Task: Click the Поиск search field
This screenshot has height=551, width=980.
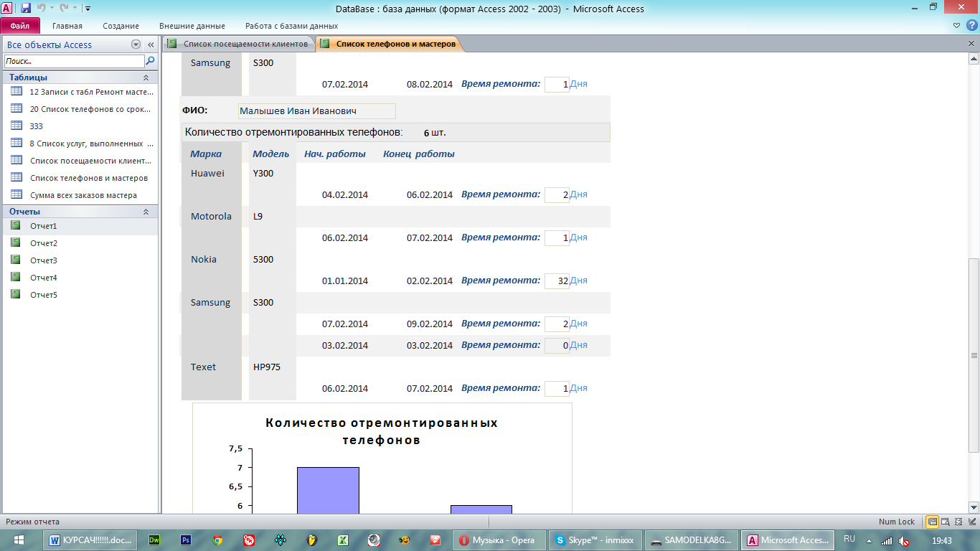Action: click(75, 61)
